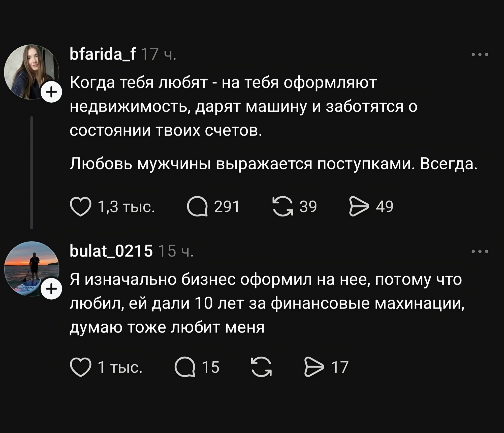
Task: Like the bulat_0215 reply with heart icon
Action: 81,367
